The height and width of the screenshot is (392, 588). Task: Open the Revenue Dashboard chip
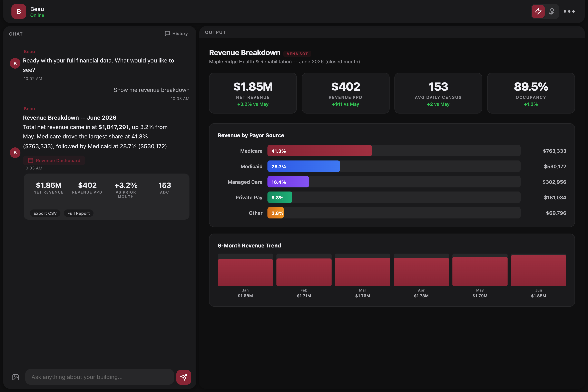[54, 160]
